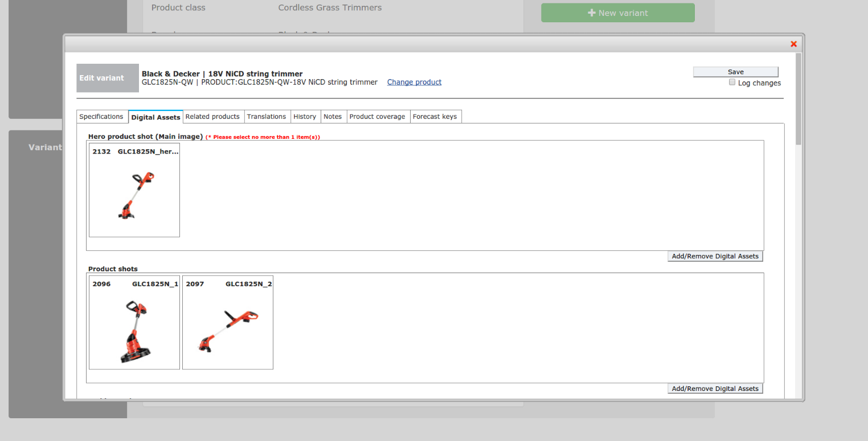Open the Product coverage tab
This screenshot has width=868, height=441.
click(x=377, y=117)
